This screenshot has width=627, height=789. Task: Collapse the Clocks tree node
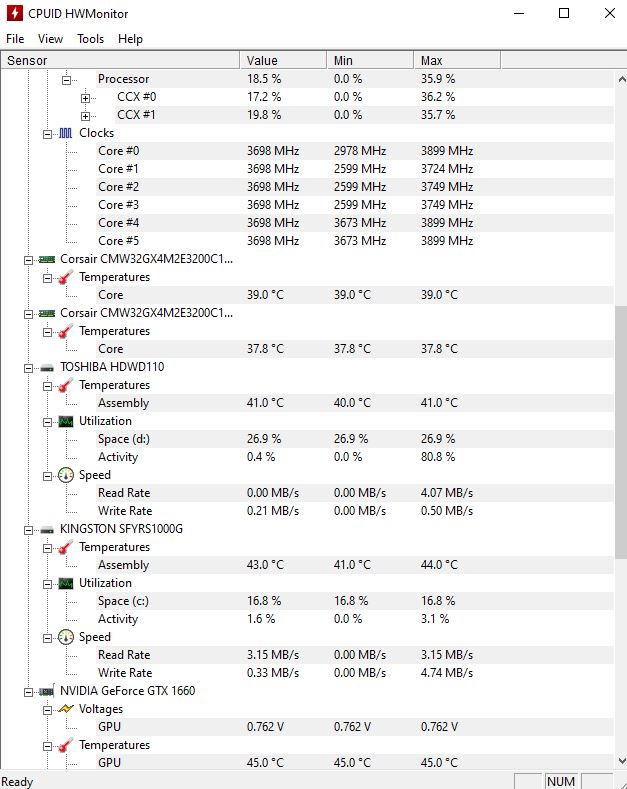[x=47, y=134]
